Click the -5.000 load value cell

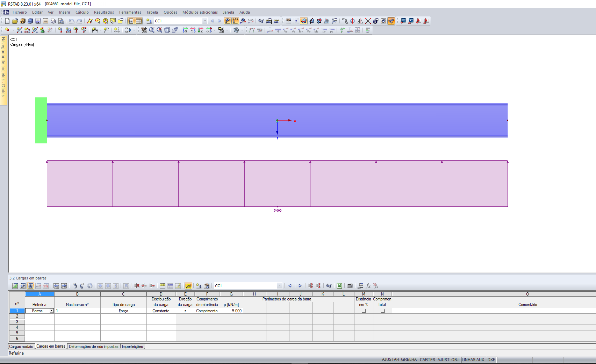pyautogui.click(x=231, y=311)
